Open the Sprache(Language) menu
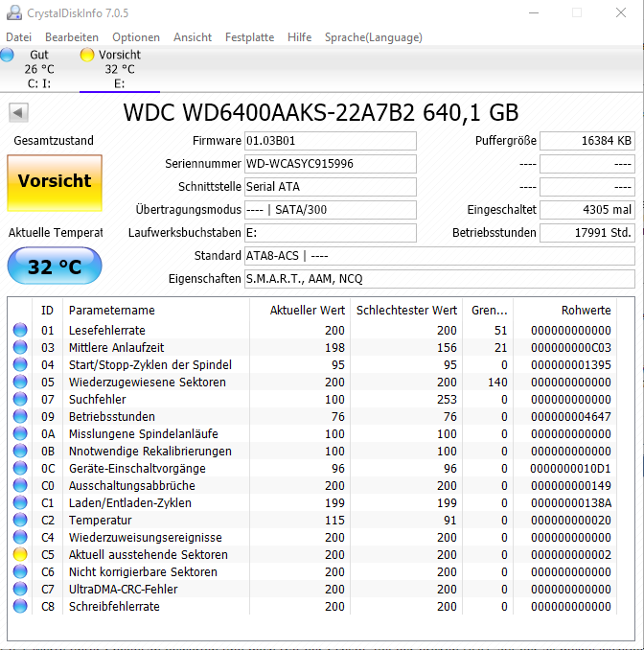This screenshot has height=650, width=644. click(x=374, y=37)
